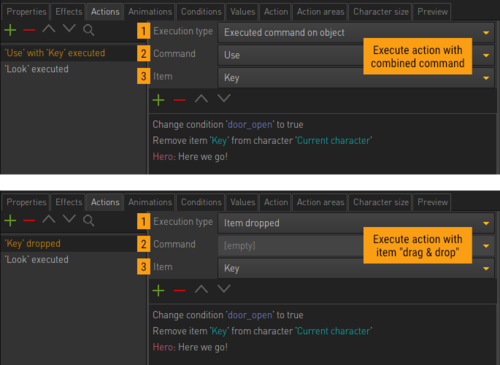Delete action part with minus above top script

[180, 100]
